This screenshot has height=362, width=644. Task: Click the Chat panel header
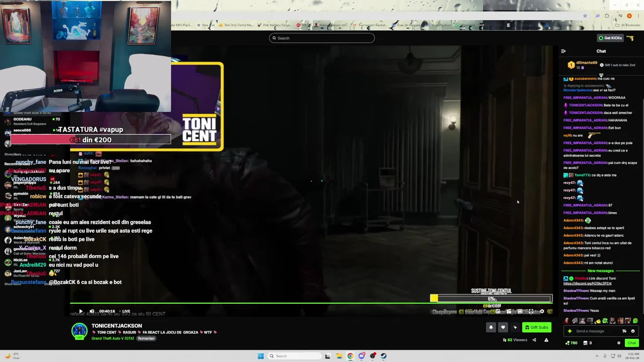(601, 51)
